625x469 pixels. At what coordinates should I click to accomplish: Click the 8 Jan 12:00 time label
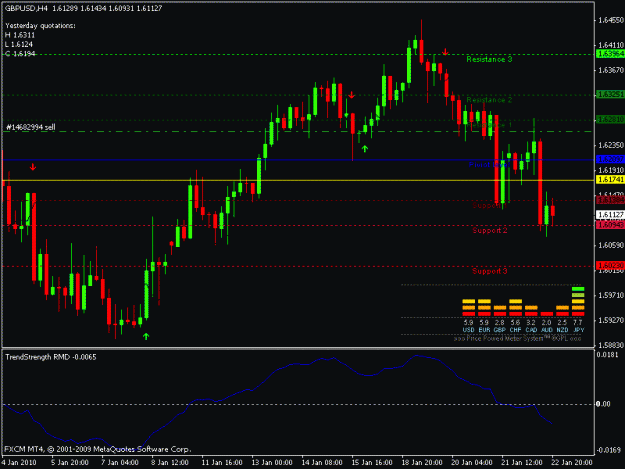click(169, 463)
